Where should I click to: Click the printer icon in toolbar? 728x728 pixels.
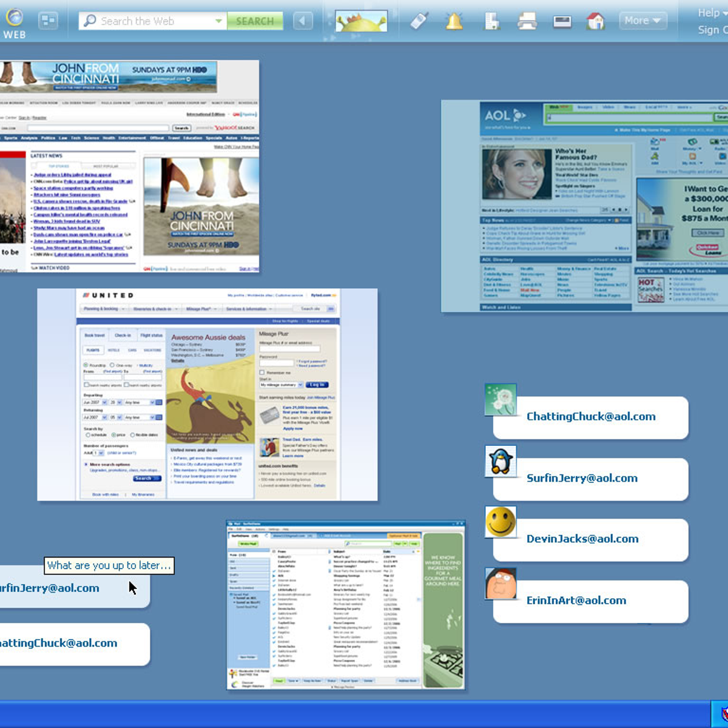(x=527, y=22)
